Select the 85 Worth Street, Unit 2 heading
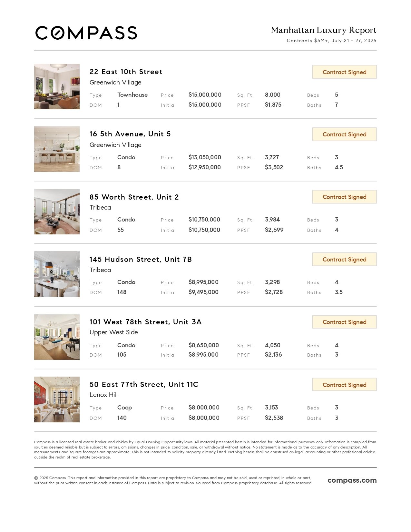 (x=134, y=197)
